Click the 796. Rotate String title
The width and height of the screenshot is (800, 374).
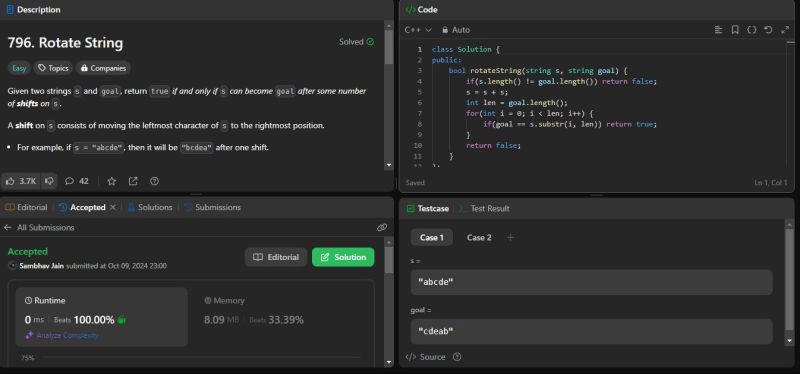pyautogui.click(x=65, y=43)
